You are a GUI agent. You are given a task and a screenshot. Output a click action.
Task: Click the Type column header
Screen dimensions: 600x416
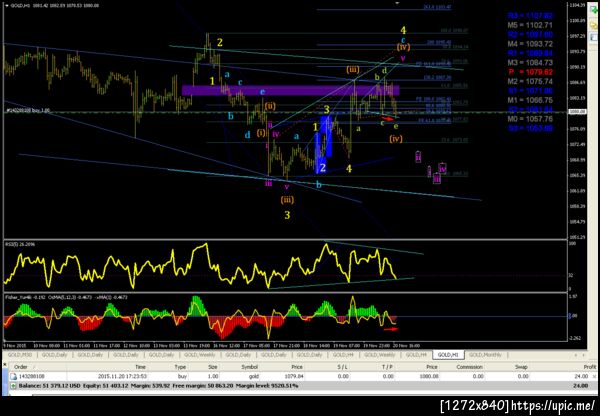coord(180,367)
